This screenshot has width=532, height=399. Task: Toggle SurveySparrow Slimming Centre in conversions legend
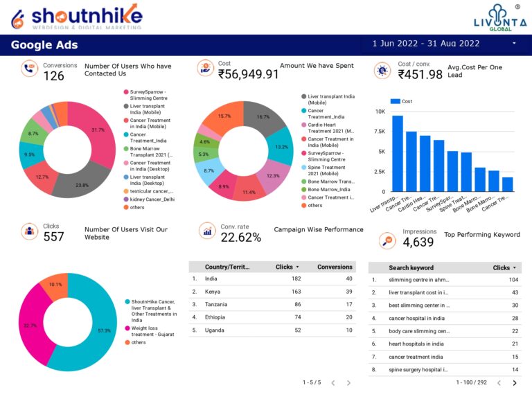(x=148, y=95)
